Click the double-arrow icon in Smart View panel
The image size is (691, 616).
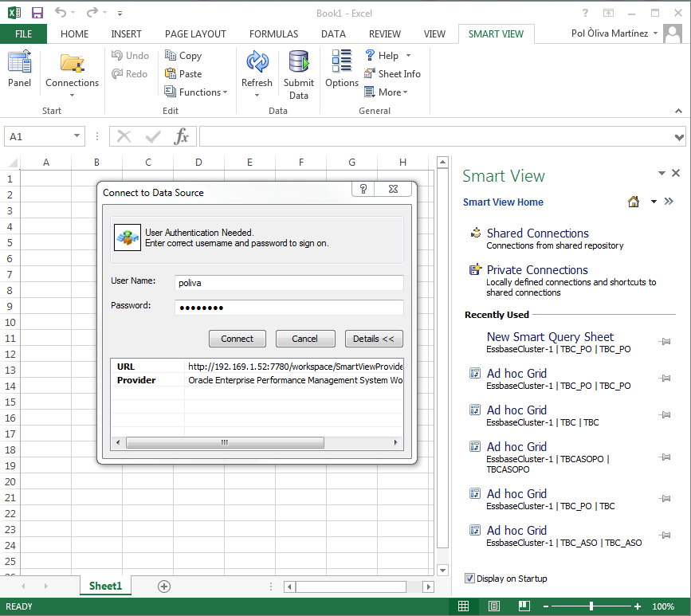[x=669, y=202]
